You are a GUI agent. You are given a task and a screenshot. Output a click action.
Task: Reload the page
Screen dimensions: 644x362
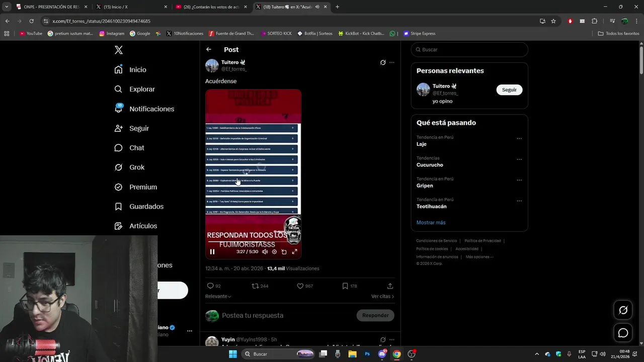coord(31,21)
